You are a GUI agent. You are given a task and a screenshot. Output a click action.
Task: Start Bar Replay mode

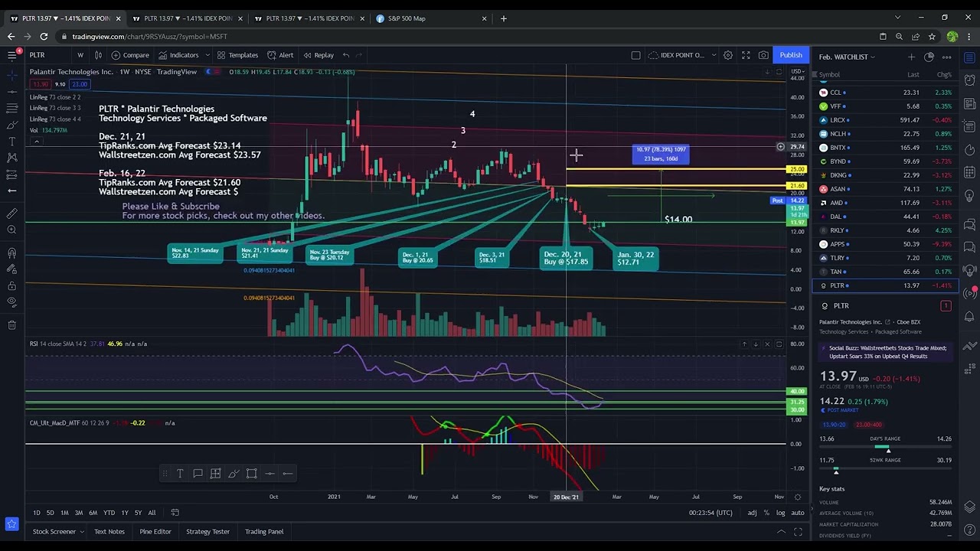[318, 55]
